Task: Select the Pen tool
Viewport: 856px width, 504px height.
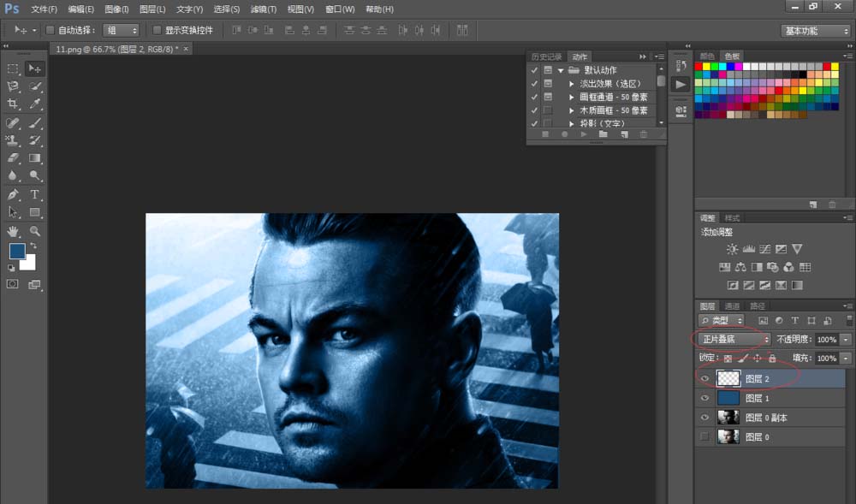Action: 13,195
